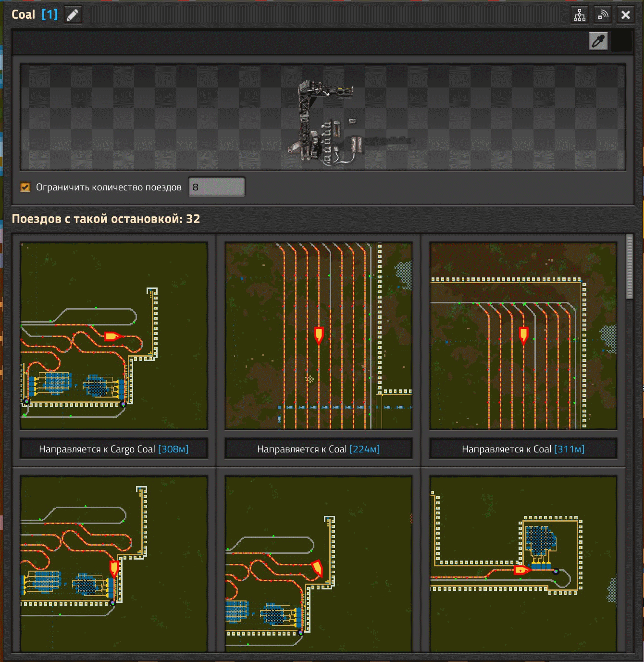Open second-row middle train minimap
This screenshot has height=662, width=644.
[319, 564]
